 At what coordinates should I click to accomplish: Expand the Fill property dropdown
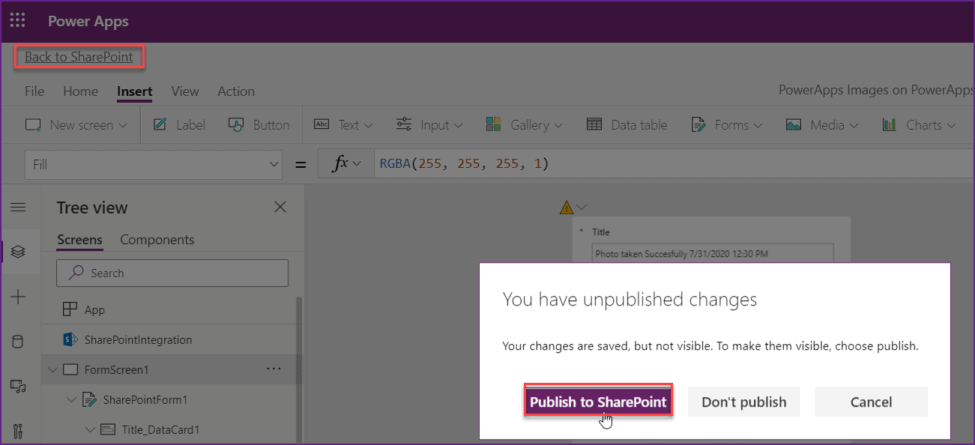pyautogui.click(x=154, y=165)
